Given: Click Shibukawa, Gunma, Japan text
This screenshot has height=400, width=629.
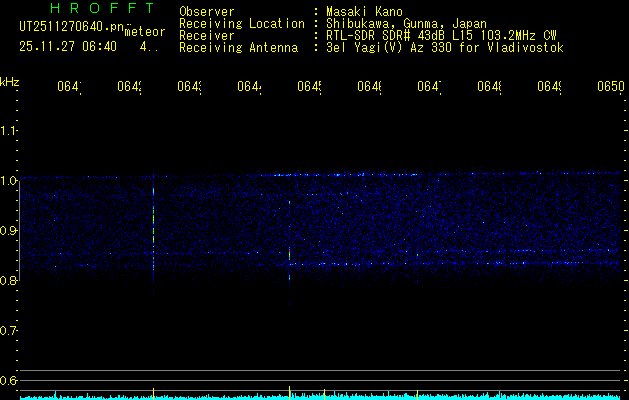Looking at the screenshot, I should pos(406,24).
